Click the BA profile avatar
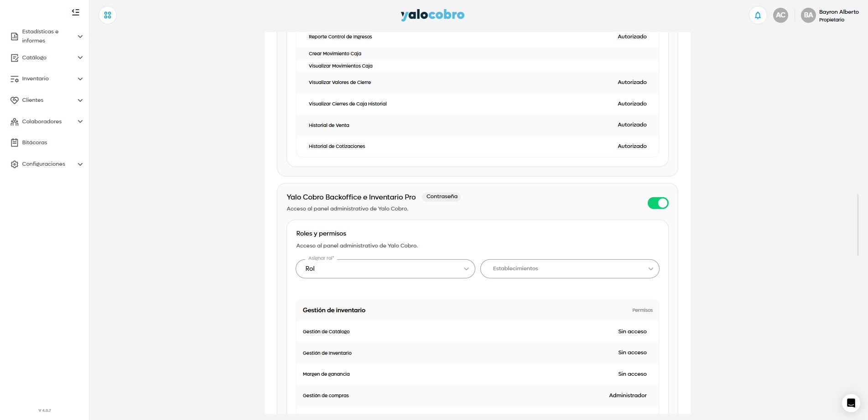The width and height of the screenshot is (868, 420). tap(808, 15)
